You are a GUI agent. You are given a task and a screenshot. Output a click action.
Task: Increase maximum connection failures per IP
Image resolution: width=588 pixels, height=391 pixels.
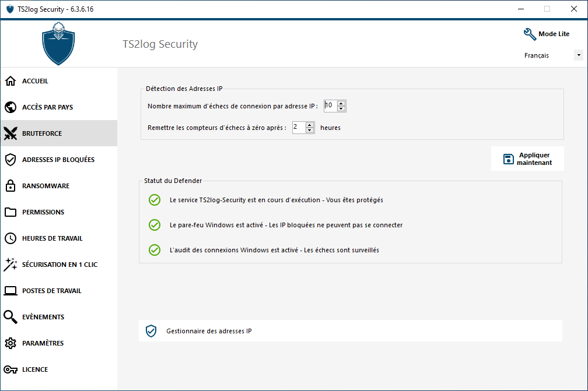click(x=341, y=103)
